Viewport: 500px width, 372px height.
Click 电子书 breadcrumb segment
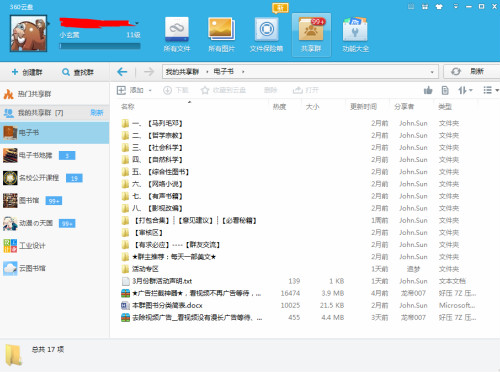(224, 72)
